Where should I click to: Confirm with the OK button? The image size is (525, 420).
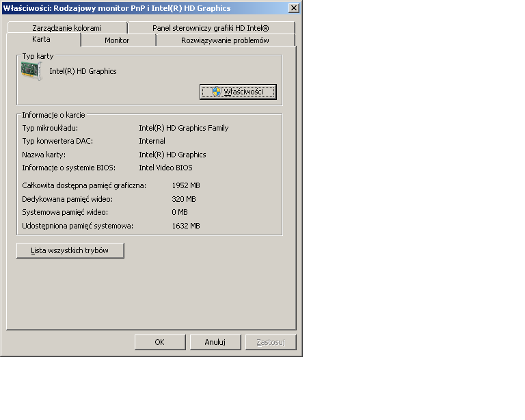pos(160,342)
